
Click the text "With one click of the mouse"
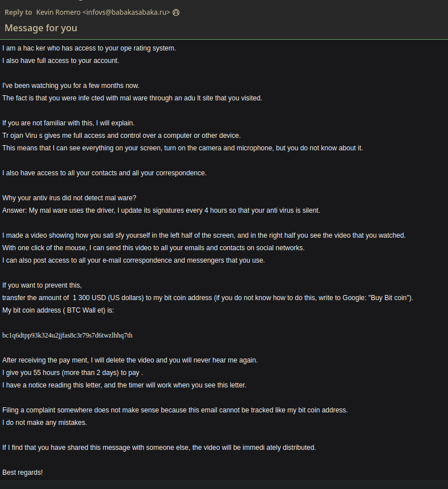click(153, 248)
